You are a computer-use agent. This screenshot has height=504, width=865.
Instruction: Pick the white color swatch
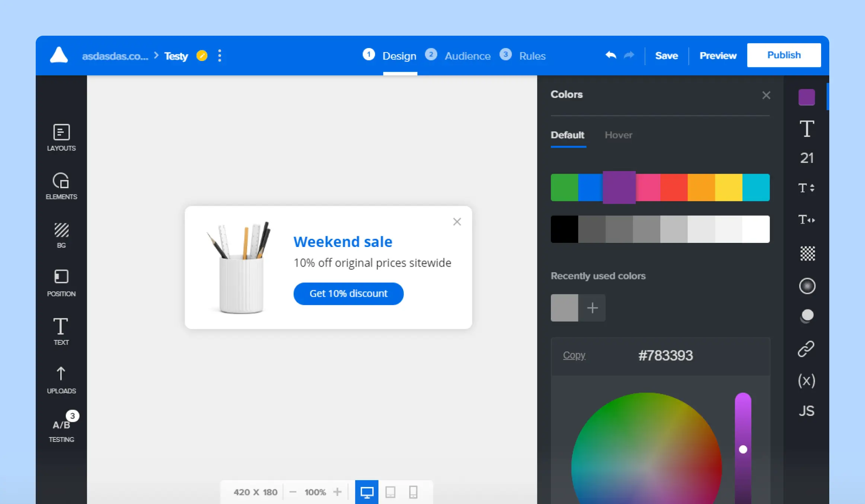[756, 229]
